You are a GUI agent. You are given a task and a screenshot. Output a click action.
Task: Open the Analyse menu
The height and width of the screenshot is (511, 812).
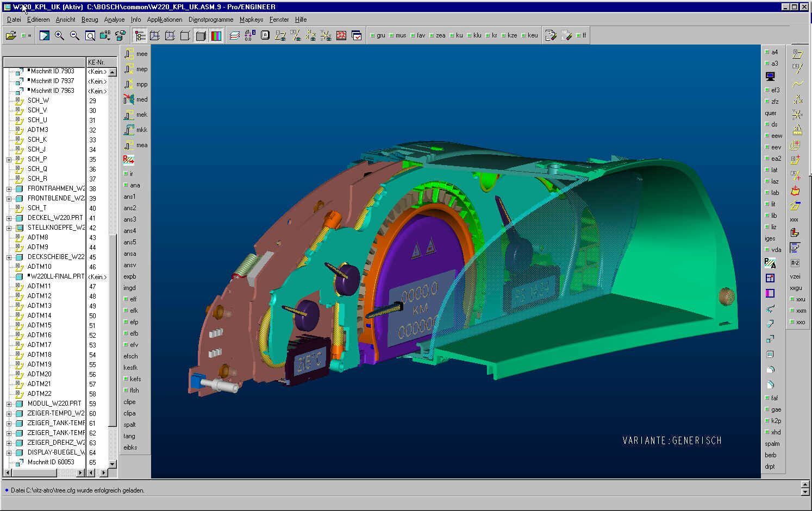[x=114, y=20]
